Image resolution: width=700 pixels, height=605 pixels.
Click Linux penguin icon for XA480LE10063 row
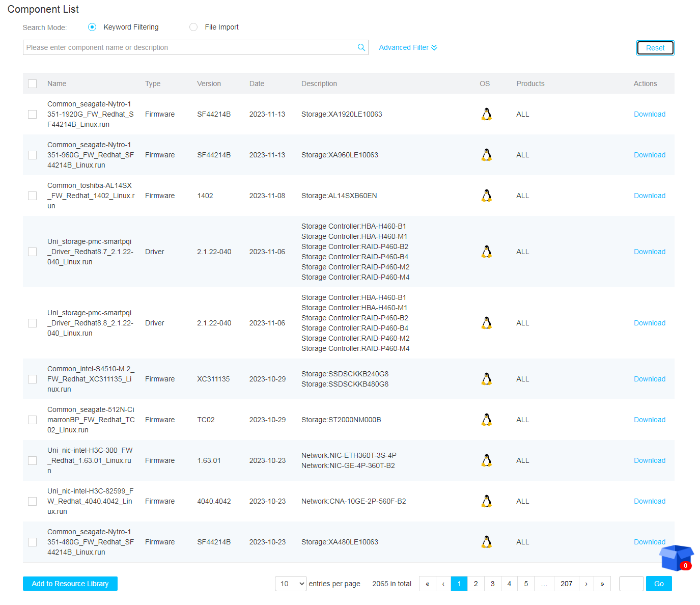(487, 542)
